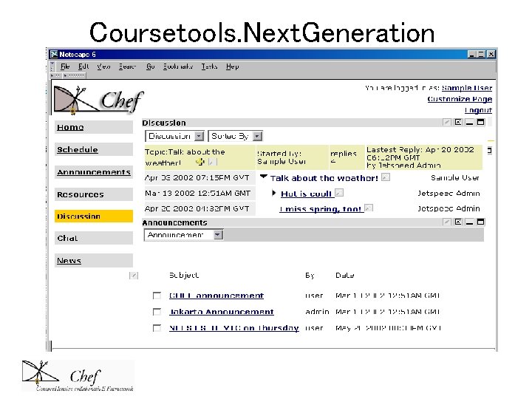The image size is (532, 399).
Task: Open the 'I miss spring, too!' message
Action: [x=320, y=209]
